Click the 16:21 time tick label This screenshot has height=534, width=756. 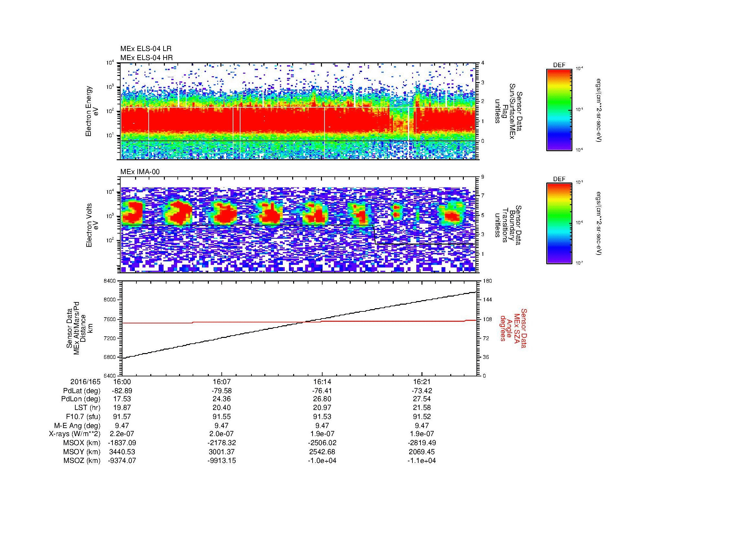[x=422, y=382]
